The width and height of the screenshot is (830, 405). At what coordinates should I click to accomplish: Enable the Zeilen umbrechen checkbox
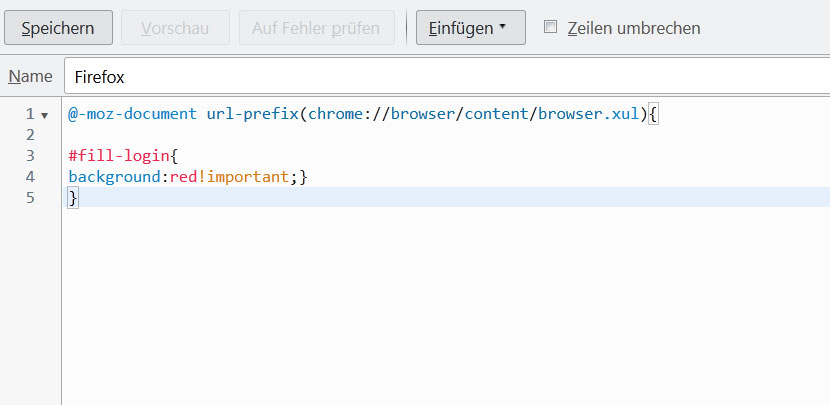(x=550, y=27)
